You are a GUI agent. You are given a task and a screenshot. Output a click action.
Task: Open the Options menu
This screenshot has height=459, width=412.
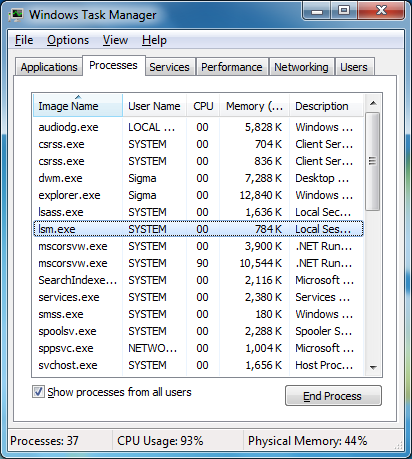click(68, 40)
